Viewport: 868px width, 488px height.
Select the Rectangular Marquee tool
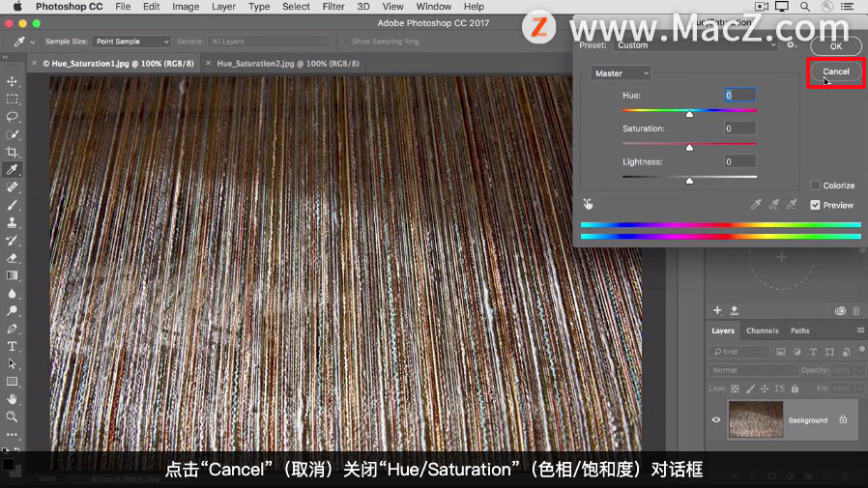13,99
